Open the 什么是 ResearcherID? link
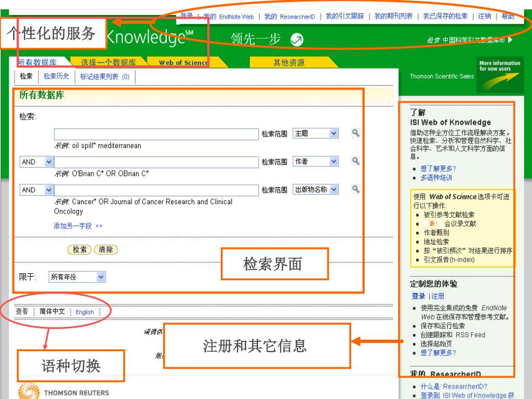 pyautogui.click(x=454, y=387)
